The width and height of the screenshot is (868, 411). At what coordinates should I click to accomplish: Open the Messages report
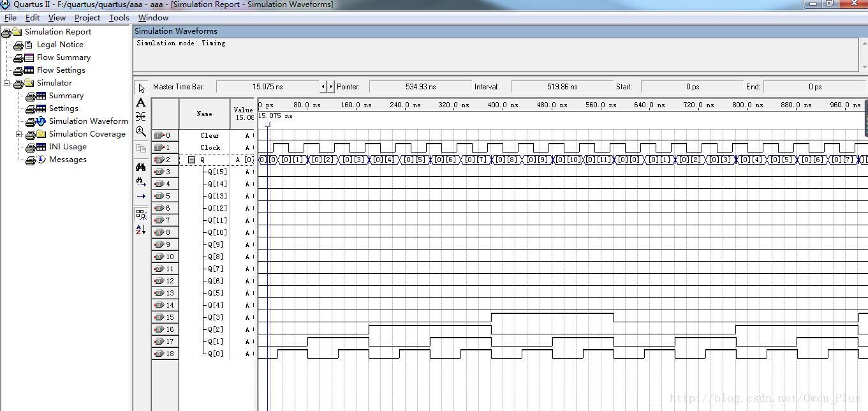coord(68,160)
